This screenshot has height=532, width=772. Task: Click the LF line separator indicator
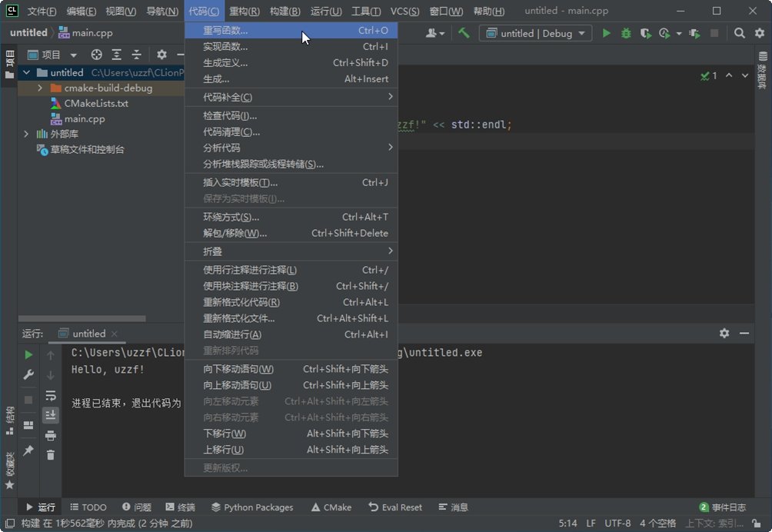(591, 523)
